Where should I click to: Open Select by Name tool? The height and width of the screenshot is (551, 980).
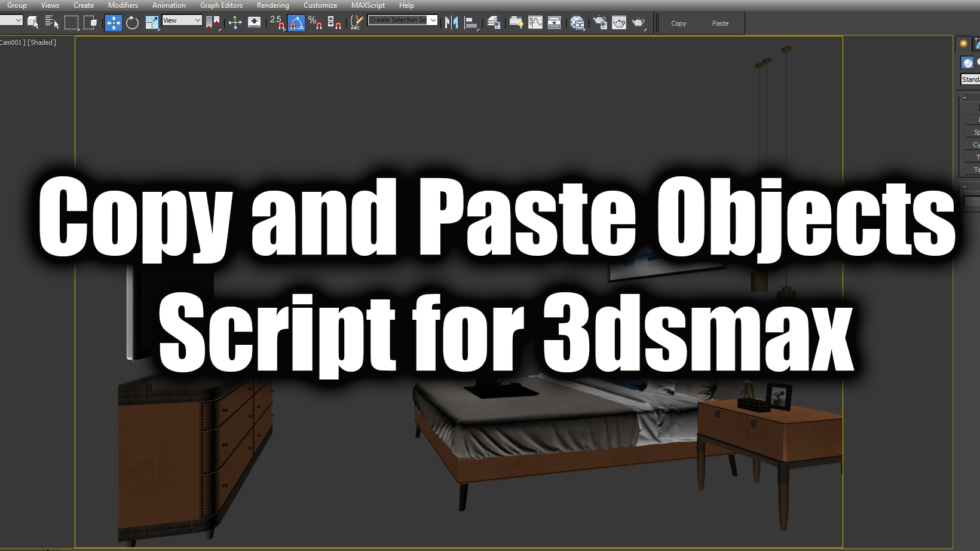52,23
